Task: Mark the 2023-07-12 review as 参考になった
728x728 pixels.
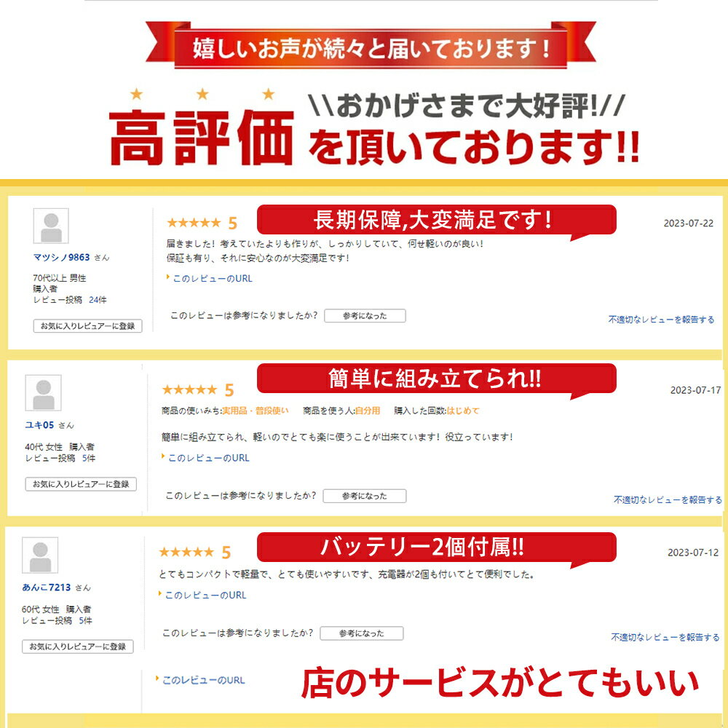Action: pos(362,633)
